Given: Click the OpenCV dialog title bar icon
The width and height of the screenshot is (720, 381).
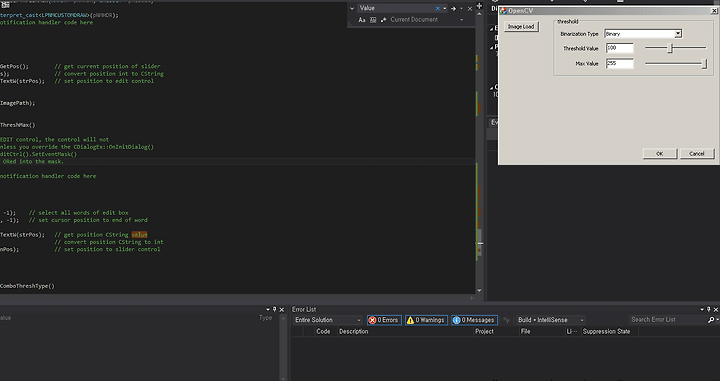Looking at the screenshot, I should click(x=503, y=11).
